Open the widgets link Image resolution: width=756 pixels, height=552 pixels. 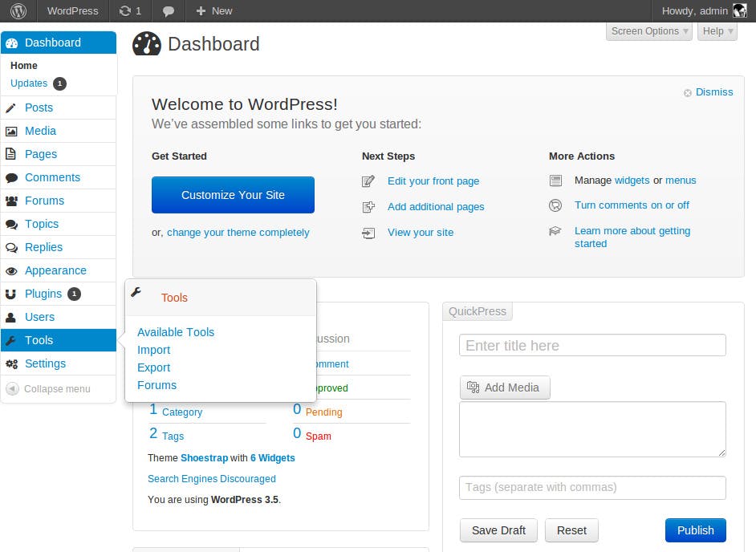pos(632,181)
